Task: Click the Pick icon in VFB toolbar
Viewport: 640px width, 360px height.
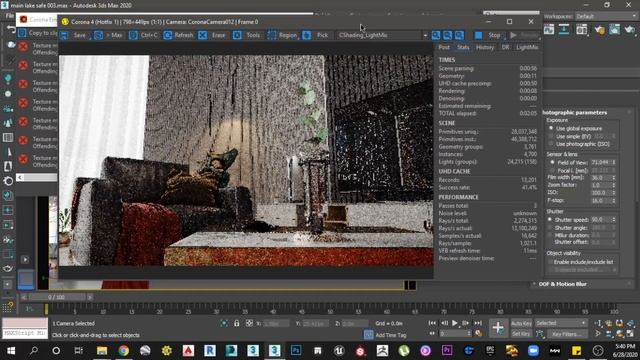Action: pos(307,35)
